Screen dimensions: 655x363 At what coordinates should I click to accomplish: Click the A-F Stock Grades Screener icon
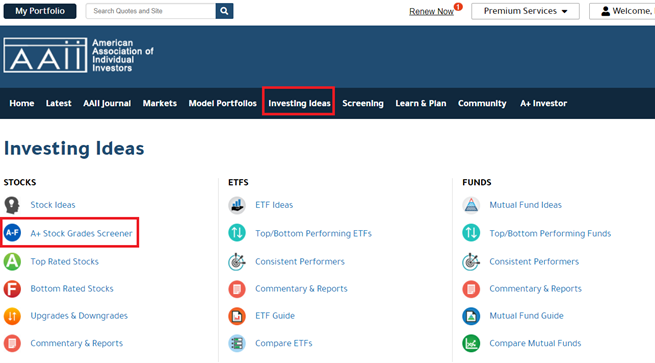12,232
